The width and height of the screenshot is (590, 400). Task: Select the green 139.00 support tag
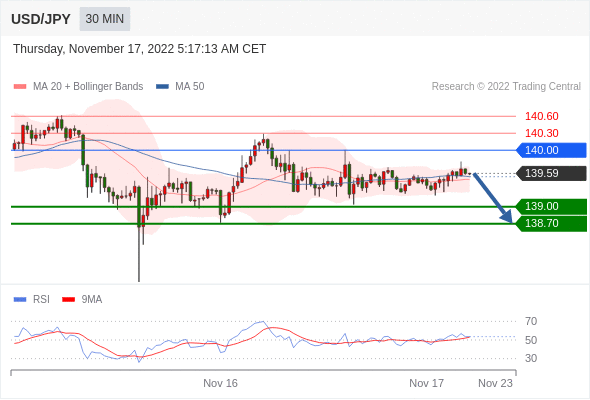tap(551, 207)
